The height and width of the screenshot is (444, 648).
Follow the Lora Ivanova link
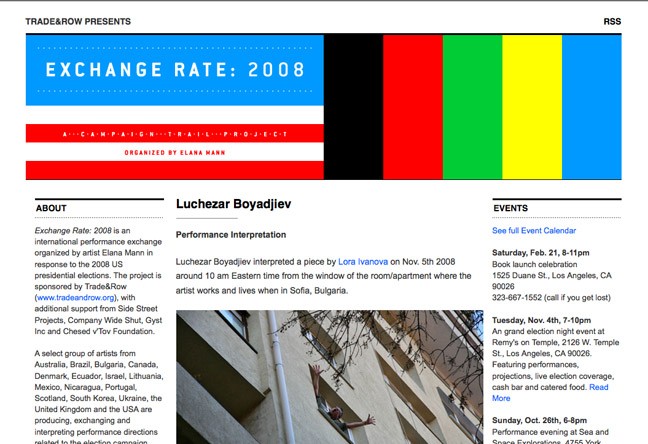(361, 261)
